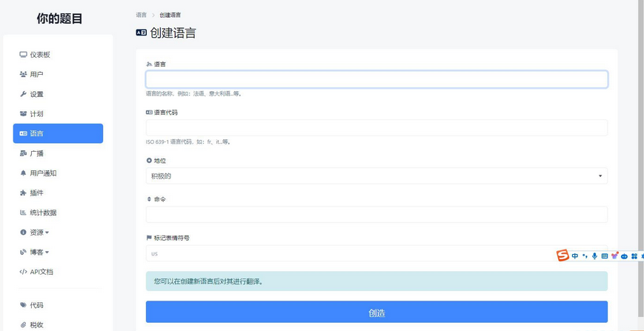Toggle 中 Chinese/English mode in IME bar
644x331 pixels.
575,256
